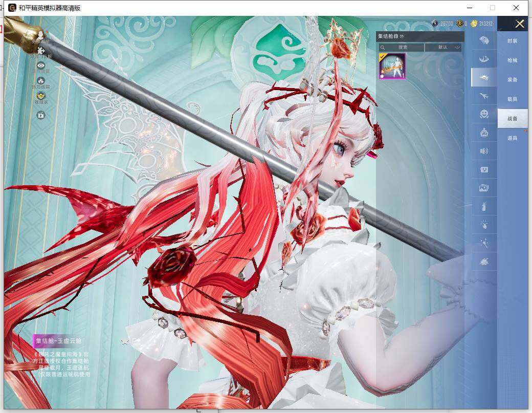Screen dimensions: 532x413
Task: Play the video clip icon at left
Action: (41, 115)
